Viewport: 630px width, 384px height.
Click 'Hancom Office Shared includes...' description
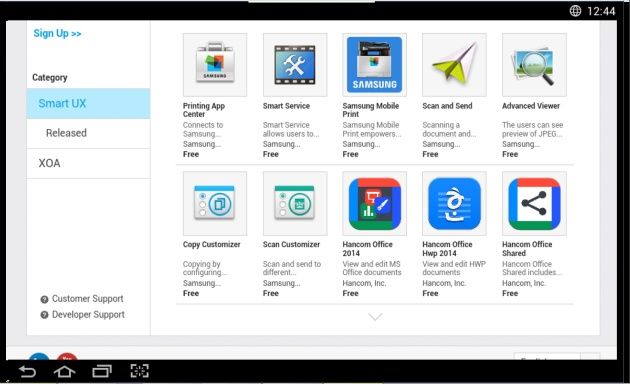click(532, 268)
